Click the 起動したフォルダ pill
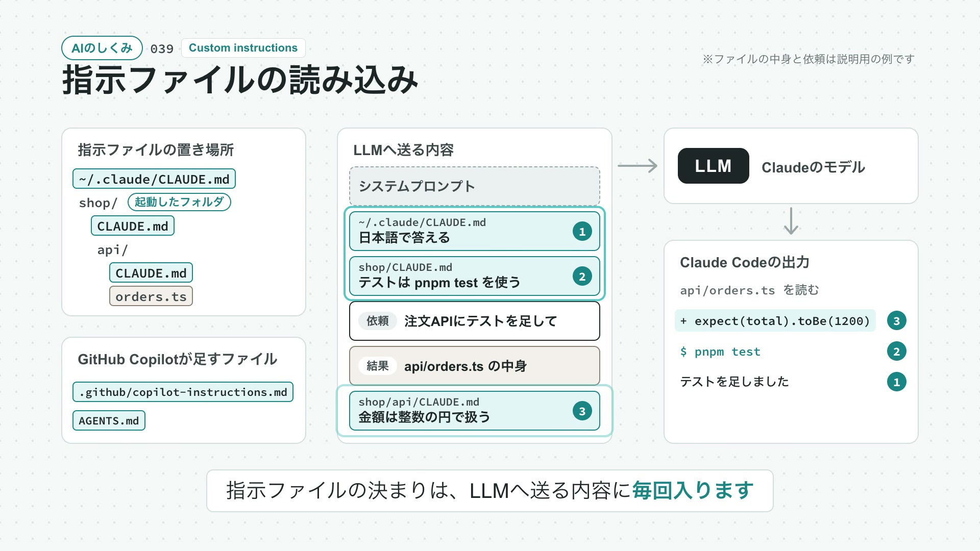This screenshot has height=551, width=980. (x=179, y=202)
